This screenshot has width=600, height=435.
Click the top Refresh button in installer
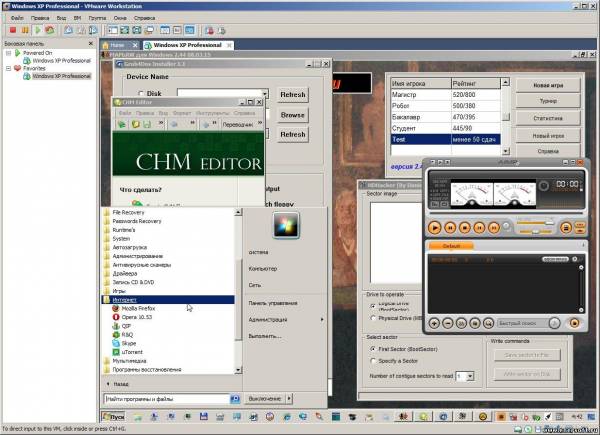(x=292, y=94)
